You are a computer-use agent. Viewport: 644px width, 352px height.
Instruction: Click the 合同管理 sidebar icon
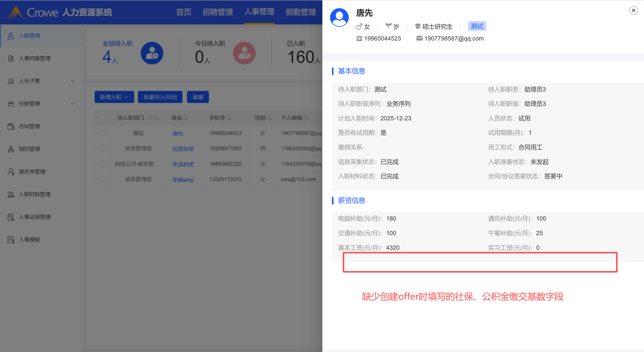point(11,126)
